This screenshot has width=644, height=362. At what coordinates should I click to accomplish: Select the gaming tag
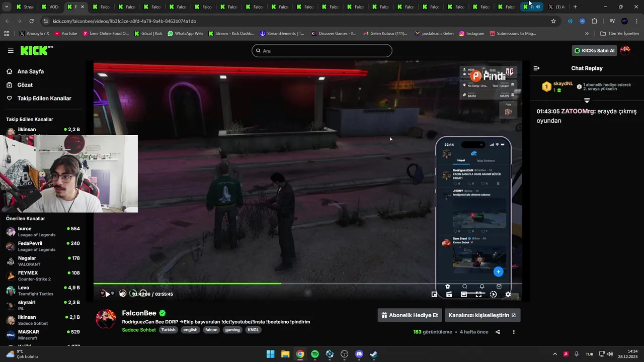point(232,330)
